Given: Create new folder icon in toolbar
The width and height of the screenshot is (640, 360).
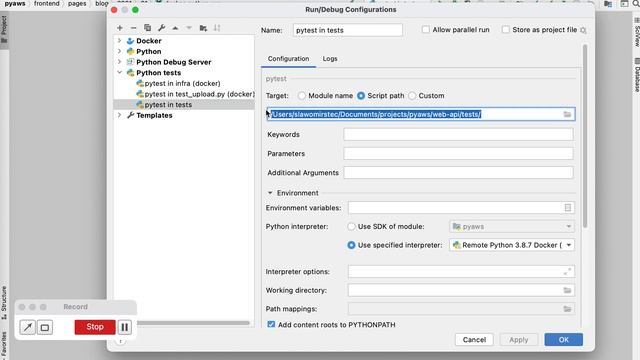Looking at the screenshot, I should [203, 28].
